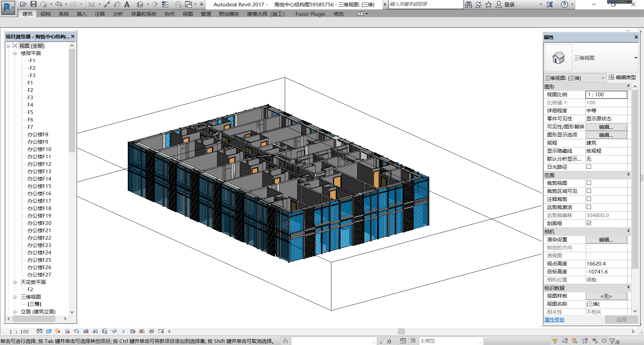Screen dimensions: 644x345
Task: Open the type selector dropdown arrow beside 三维视图
Action: [636, 58]
